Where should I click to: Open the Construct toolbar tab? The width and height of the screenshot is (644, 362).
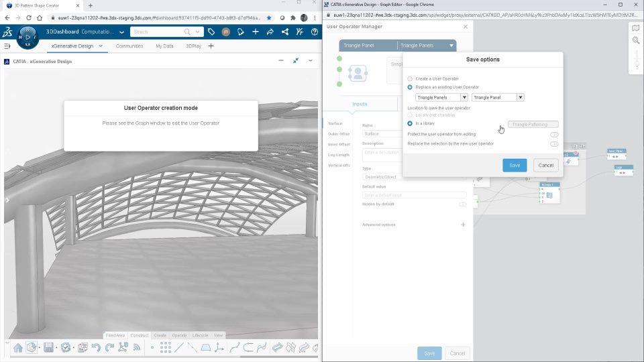point(140,335)
